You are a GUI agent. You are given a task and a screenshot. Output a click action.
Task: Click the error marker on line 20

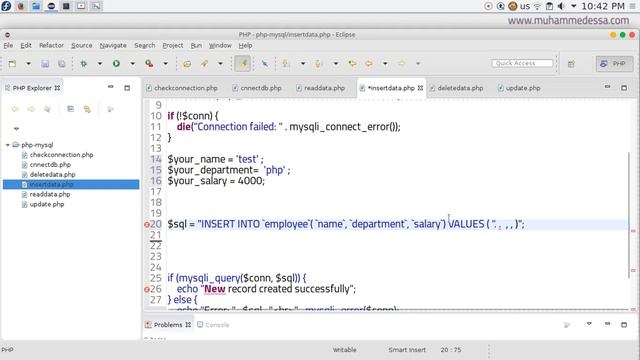tap(147, 224)
